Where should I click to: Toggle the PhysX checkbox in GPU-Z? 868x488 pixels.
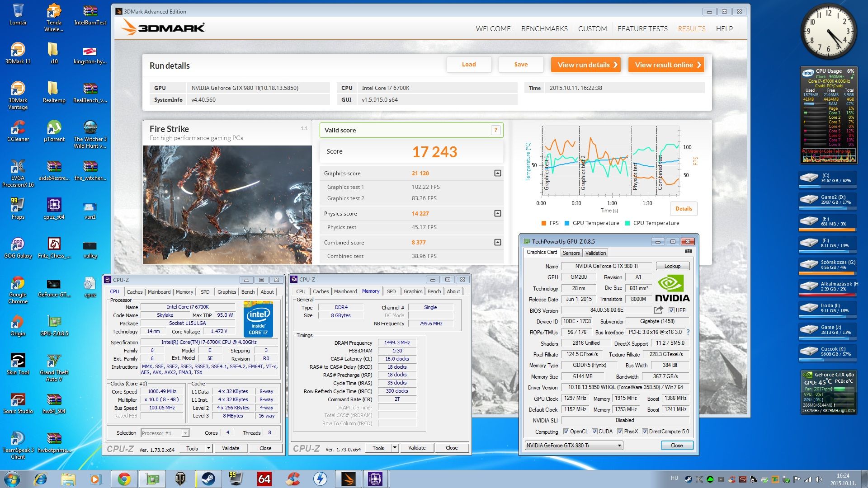click(x=620, y=432)
